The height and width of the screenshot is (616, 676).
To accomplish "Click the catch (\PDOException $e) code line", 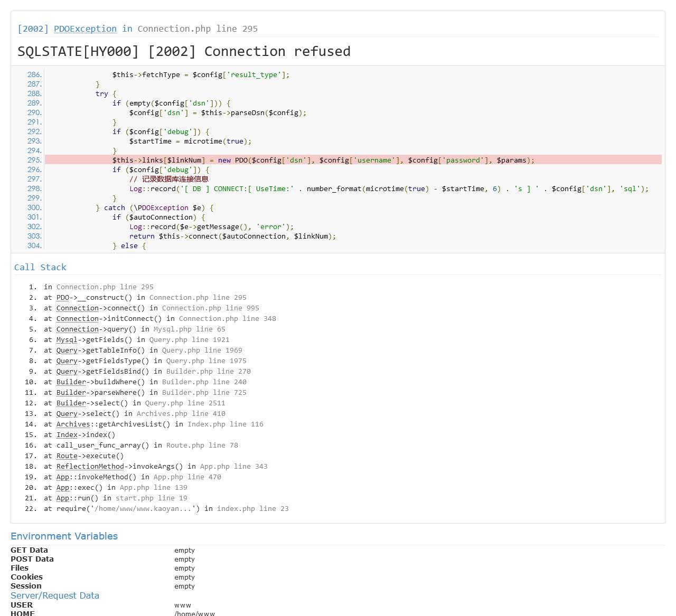I will click(x=154, y=207).
